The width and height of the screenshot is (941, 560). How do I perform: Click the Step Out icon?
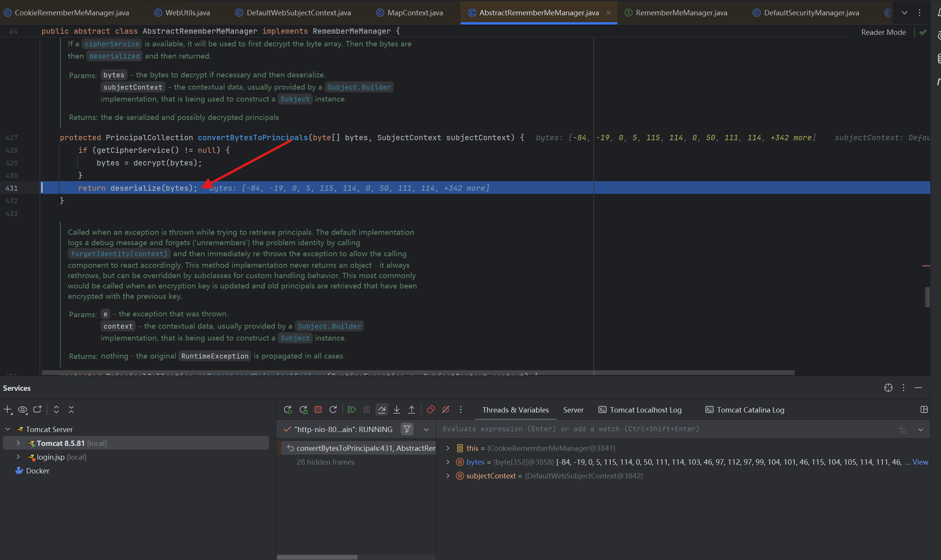click(412, 409)
